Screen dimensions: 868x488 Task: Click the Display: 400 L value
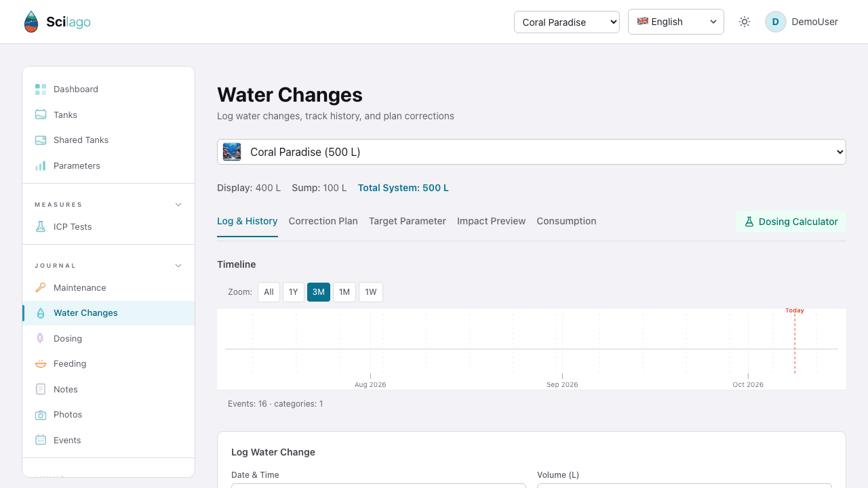pos(249,188)
